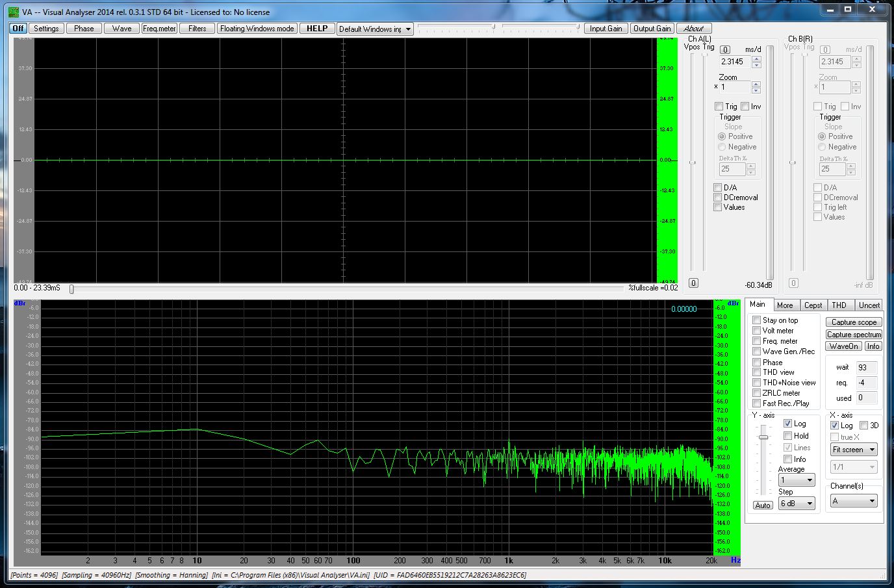
Task: Switch to the Cepst tab
Action: tap(813, 305)
